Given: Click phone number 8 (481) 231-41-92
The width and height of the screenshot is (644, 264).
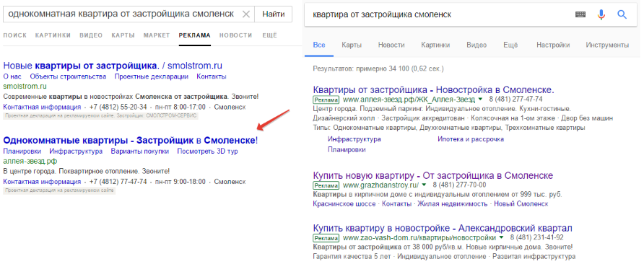Looking at the screenshot, I should (x=537, y=238).
